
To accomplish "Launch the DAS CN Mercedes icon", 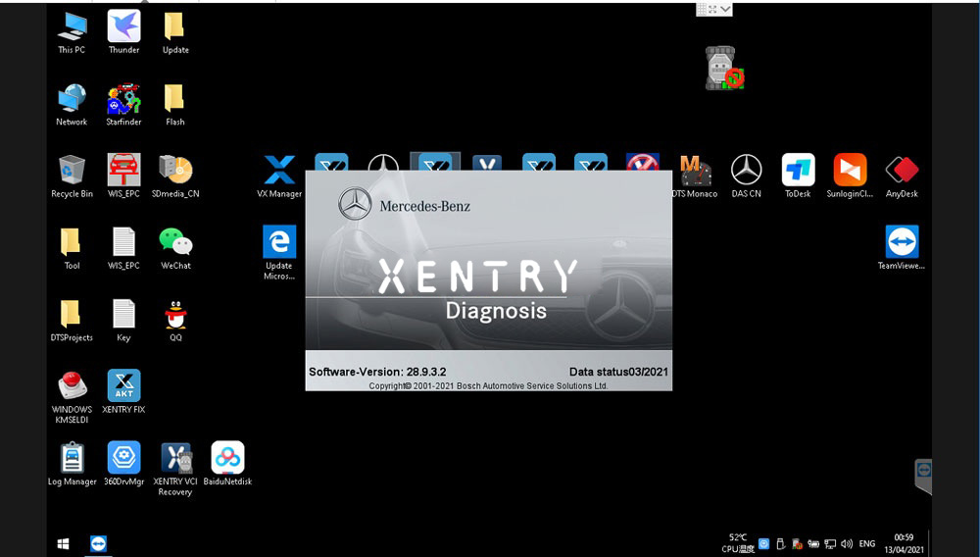I will (746, 177).
